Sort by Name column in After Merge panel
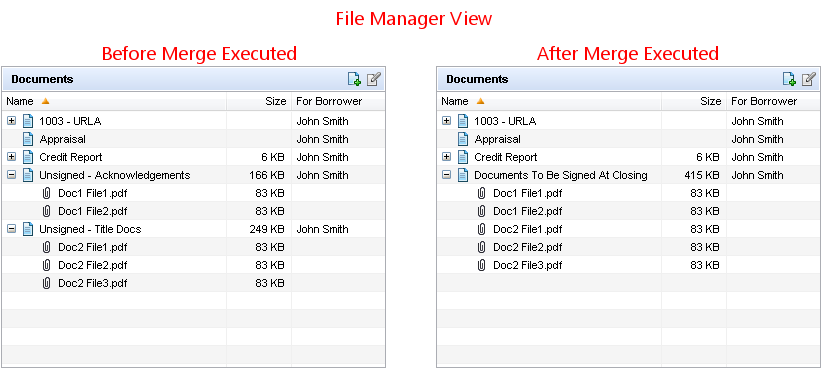Screen dimensions: 822x369 tap(549, 101)
